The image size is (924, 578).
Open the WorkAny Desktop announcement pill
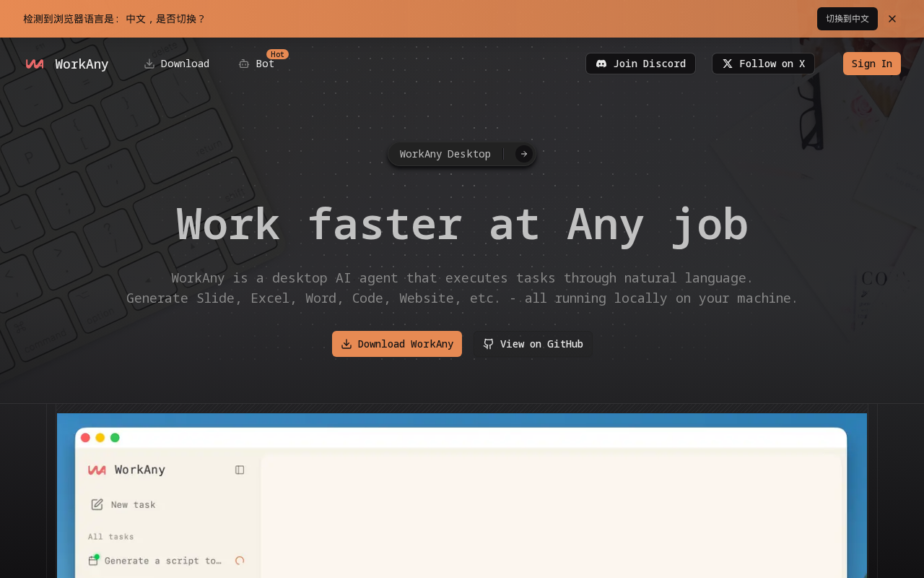pos(462,154)
